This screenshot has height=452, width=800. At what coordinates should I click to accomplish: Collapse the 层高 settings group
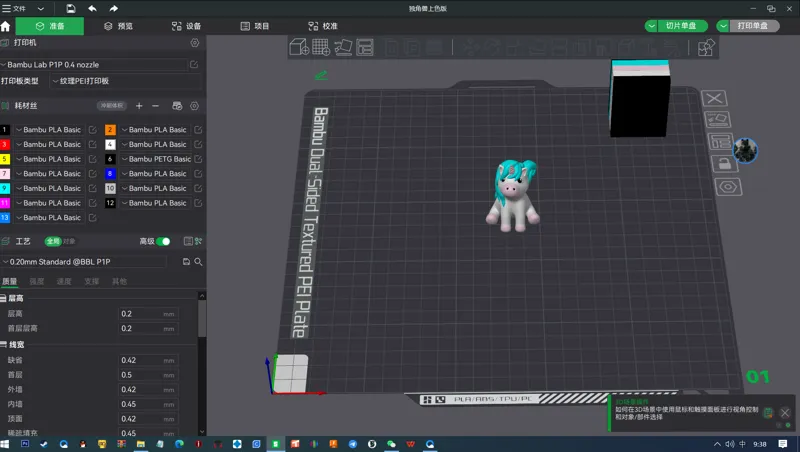12,298
